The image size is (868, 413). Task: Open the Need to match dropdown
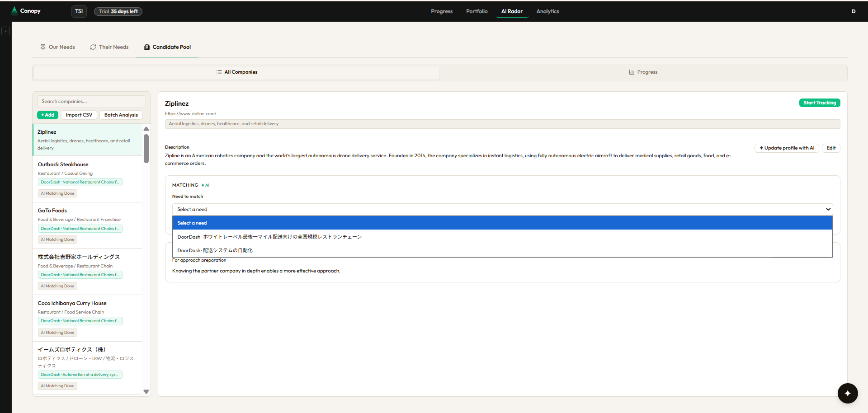pos(502,210)
